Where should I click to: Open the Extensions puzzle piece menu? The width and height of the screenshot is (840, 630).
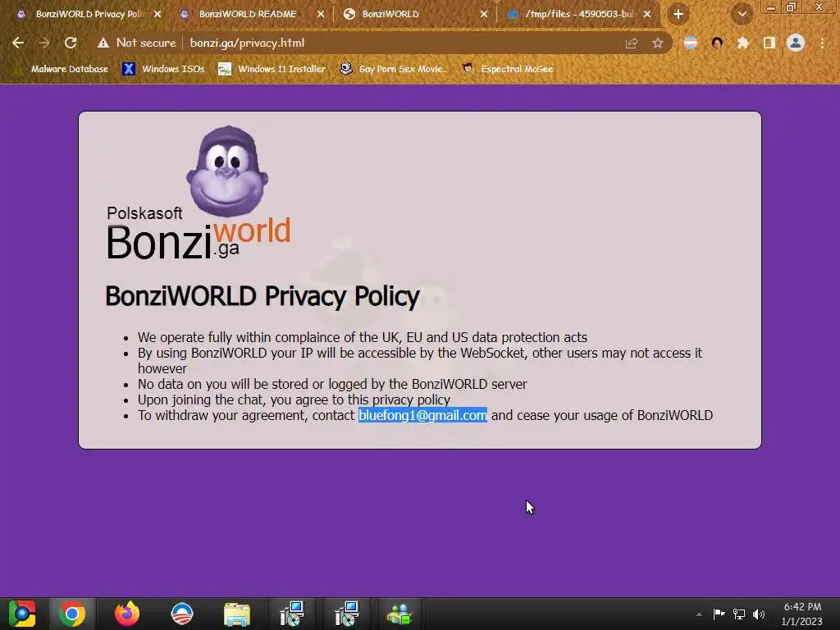point(743,43)
